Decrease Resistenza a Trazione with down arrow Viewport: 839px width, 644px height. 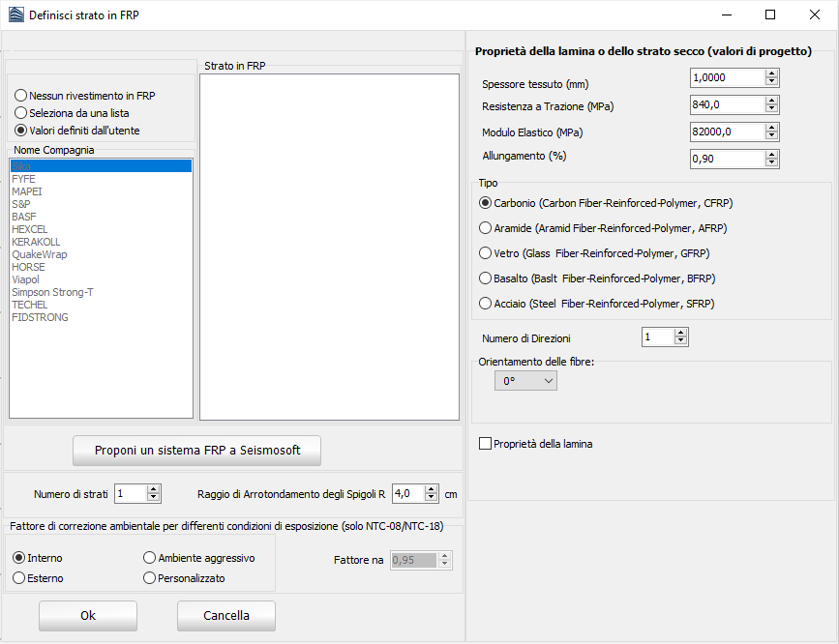(771, 108)
